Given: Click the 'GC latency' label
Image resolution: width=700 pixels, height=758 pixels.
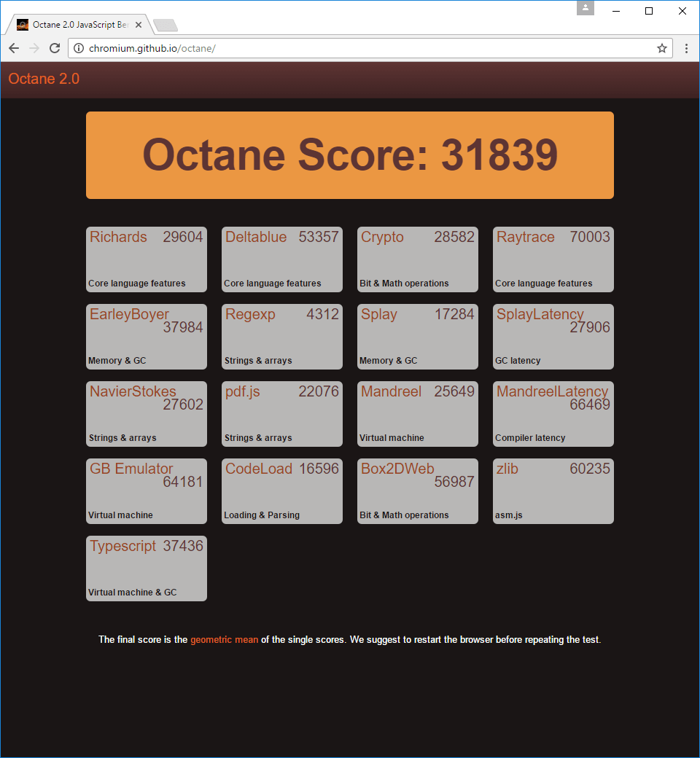Looking at the screenshot, I should pyautogui.click(x=518, y=361).
